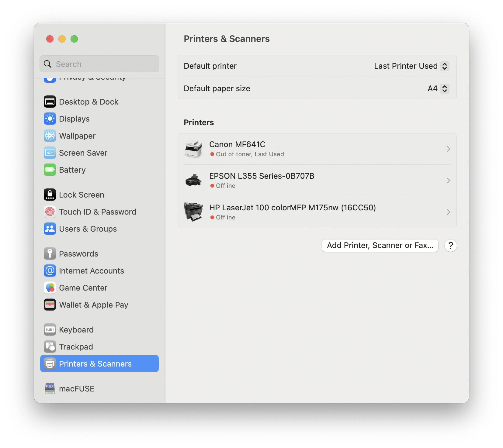The image size is (503, 448).
Task: Click the Lock Screen padlock icon
Action: [50, 195]
